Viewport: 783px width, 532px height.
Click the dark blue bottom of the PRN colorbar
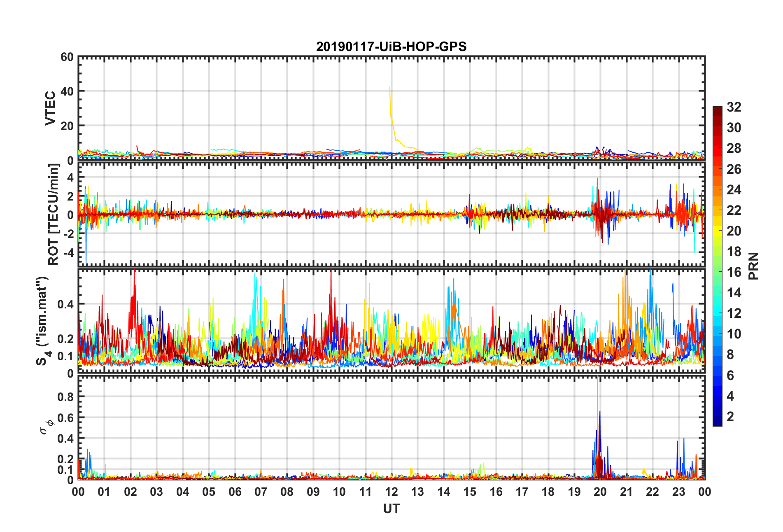pos(717,422)
